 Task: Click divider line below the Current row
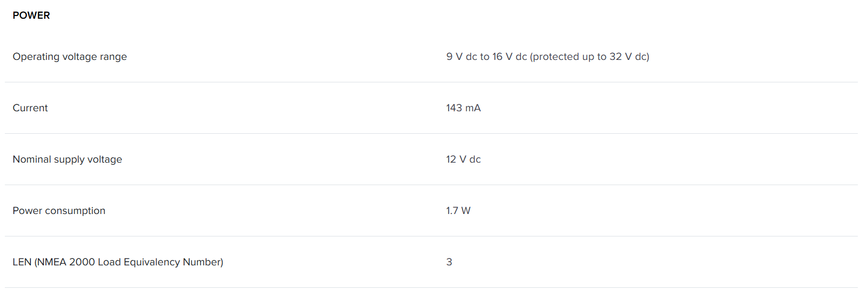tap(431, 134)
